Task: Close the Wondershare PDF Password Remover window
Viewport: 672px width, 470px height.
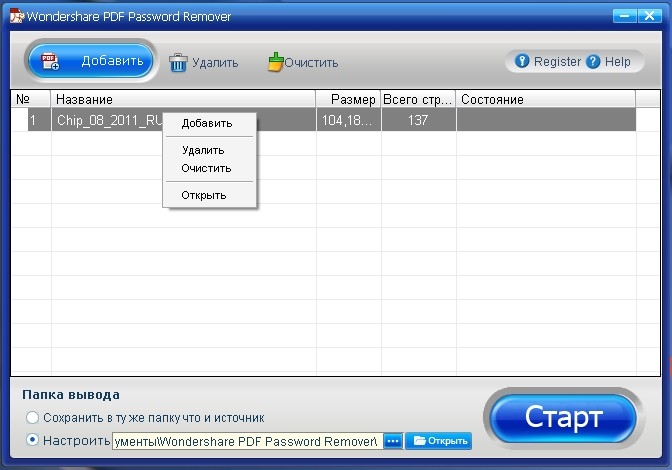Action: (650, 16)
